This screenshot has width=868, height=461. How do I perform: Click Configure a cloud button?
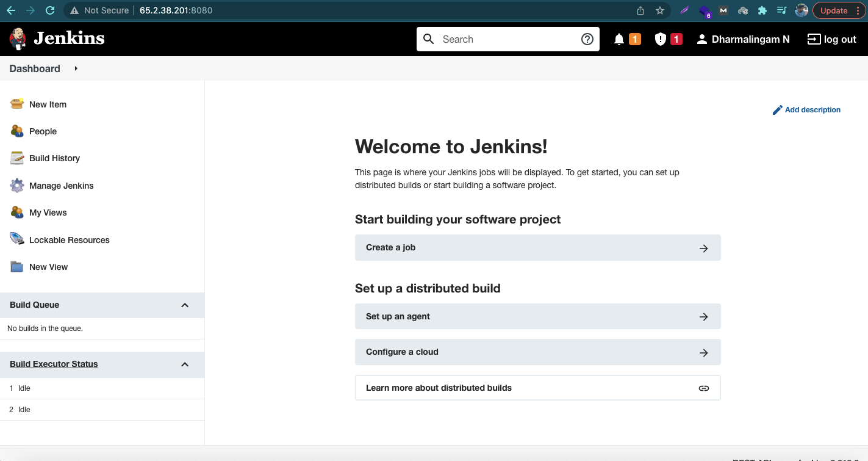click(537, 352)
